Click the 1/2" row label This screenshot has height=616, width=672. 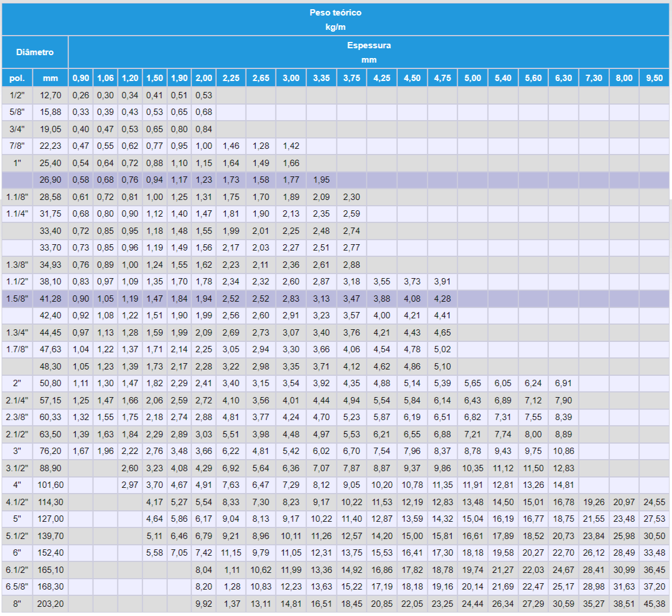pos(17,95)
